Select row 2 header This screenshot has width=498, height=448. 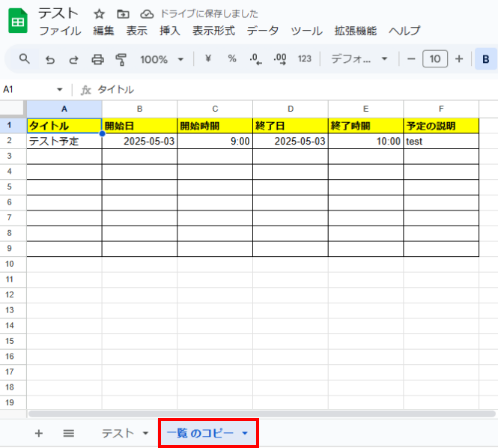pos(13,141)
